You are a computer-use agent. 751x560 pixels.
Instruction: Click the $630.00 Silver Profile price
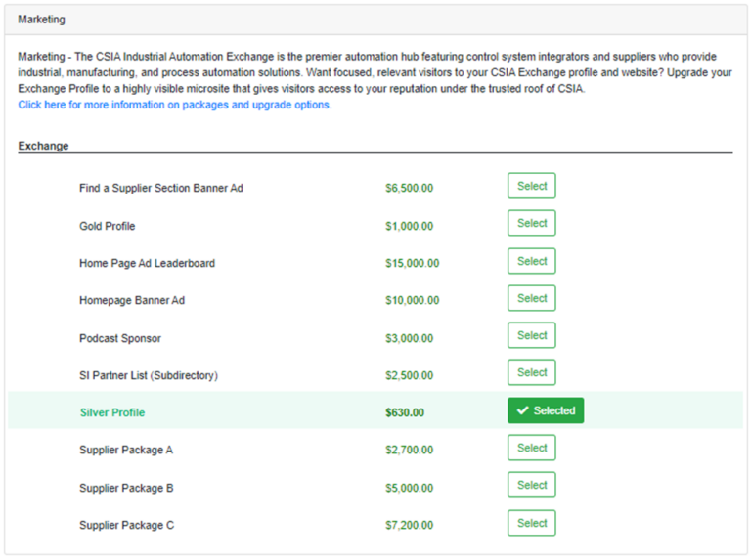[405, 412]
